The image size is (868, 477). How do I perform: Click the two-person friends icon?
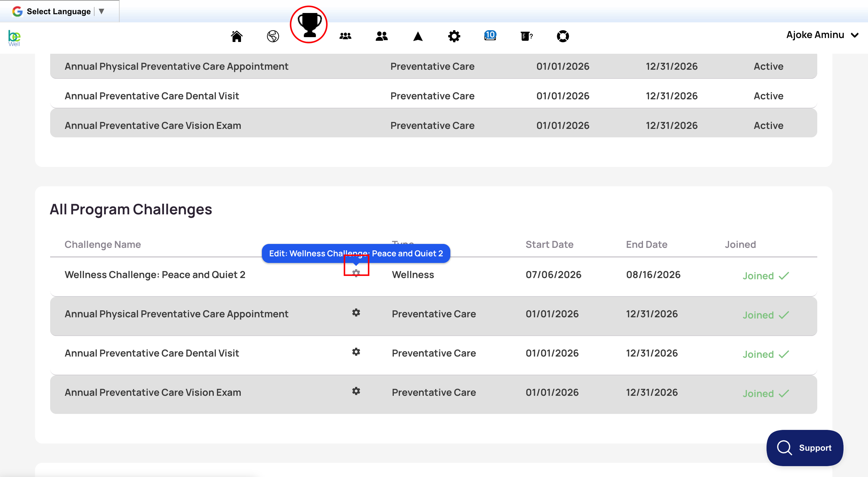coord(381,36)
